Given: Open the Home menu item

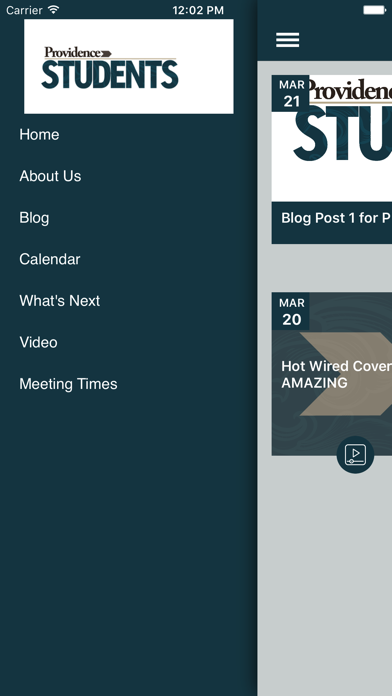Looking at the screenshot, I should pos(39,134).
